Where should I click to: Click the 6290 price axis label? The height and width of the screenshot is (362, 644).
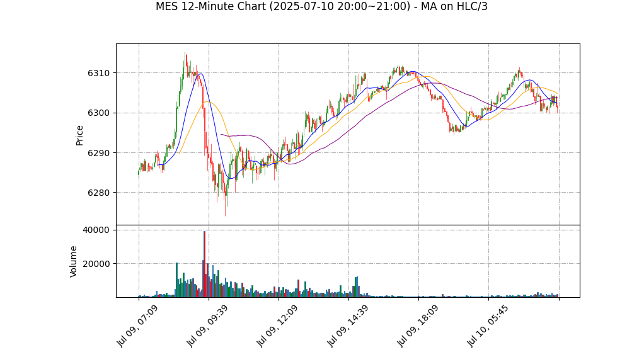(x=98, y=153)
